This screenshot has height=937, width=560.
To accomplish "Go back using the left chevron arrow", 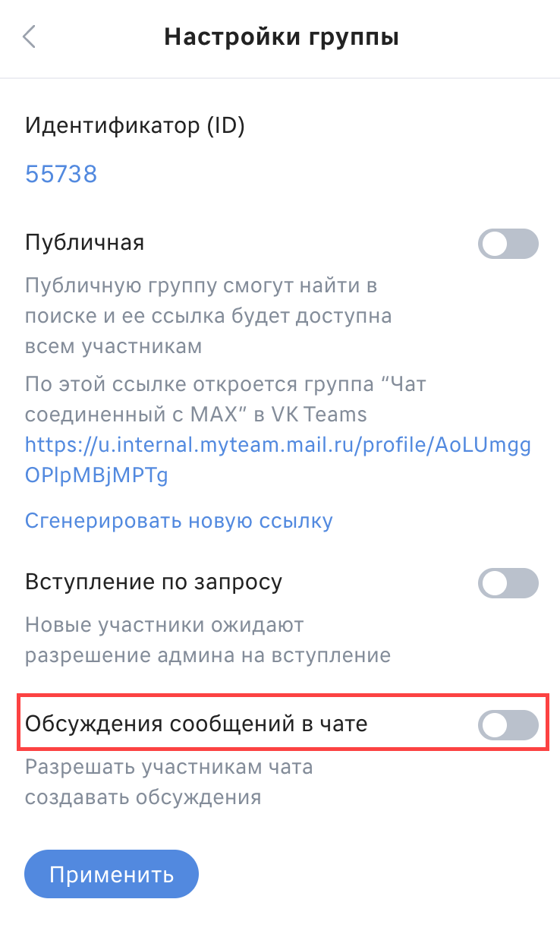I will coord(30,37).
